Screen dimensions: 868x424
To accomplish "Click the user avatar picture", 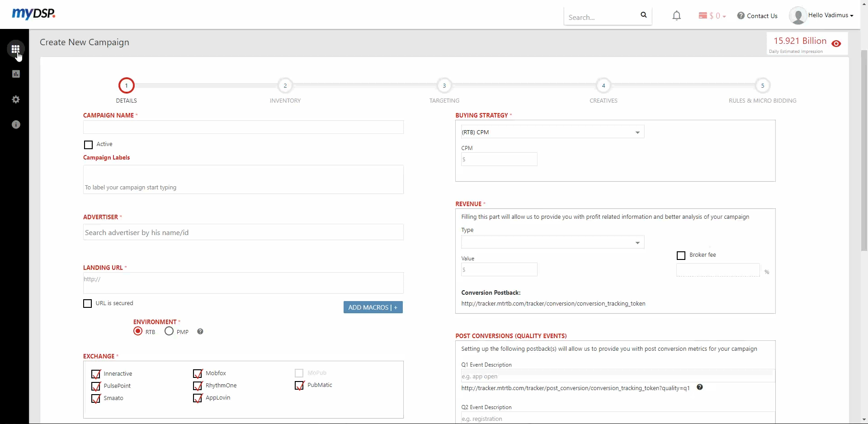I will pos(798,16).
